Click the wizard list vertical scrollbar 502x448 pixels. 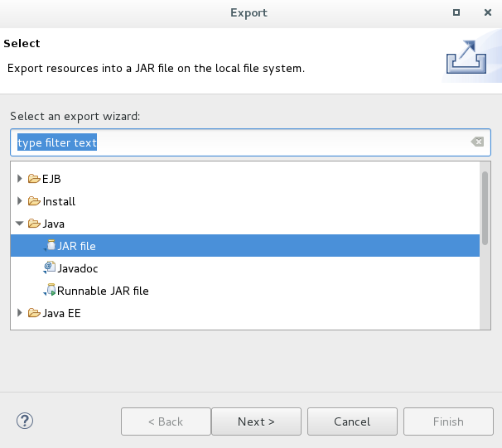(485, 245)
